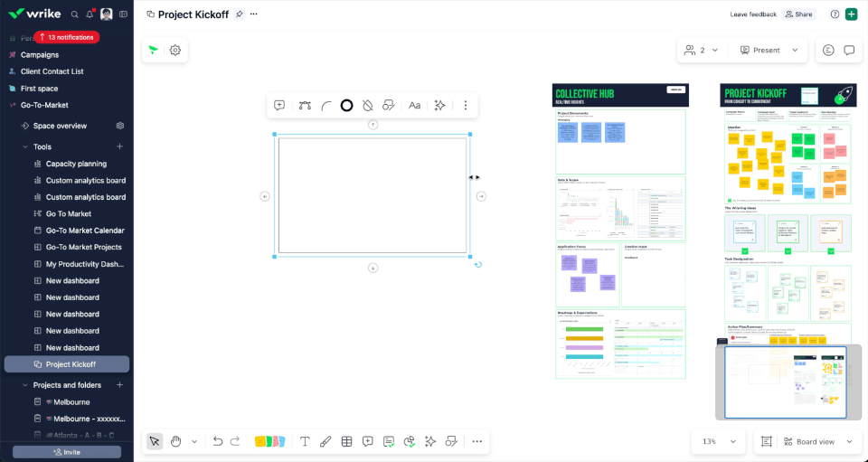The image size is (868, 462).
Task: Toggle the sidebar collapse icon
Action: [x=124, y=14]
